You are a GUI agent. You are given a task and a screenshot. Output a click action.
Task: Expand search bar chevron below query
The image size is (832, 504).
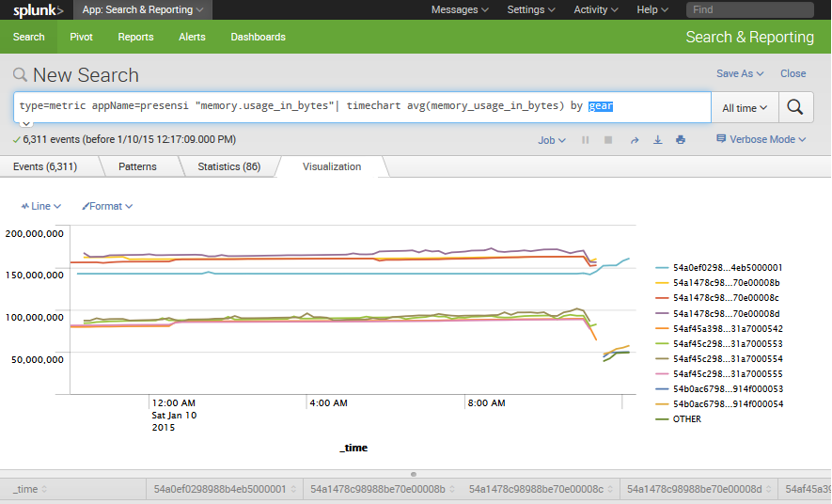coord(26,123)
